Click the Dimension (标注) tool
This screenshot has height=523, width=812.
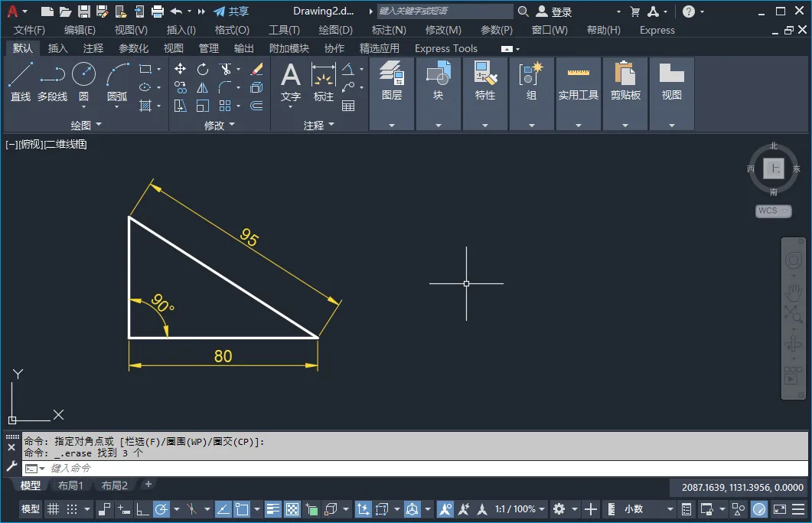tap(323, 82)
